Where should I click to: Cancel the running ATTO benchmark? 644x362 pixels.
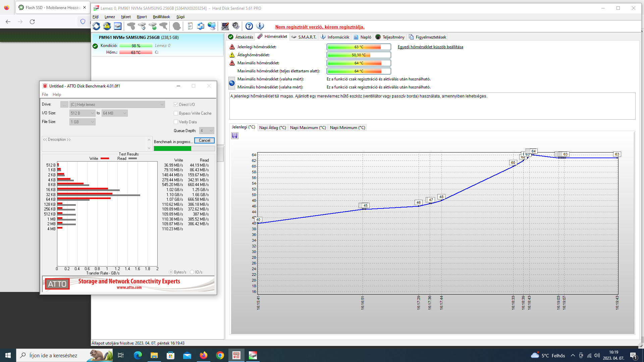click(x=204, y=140)
